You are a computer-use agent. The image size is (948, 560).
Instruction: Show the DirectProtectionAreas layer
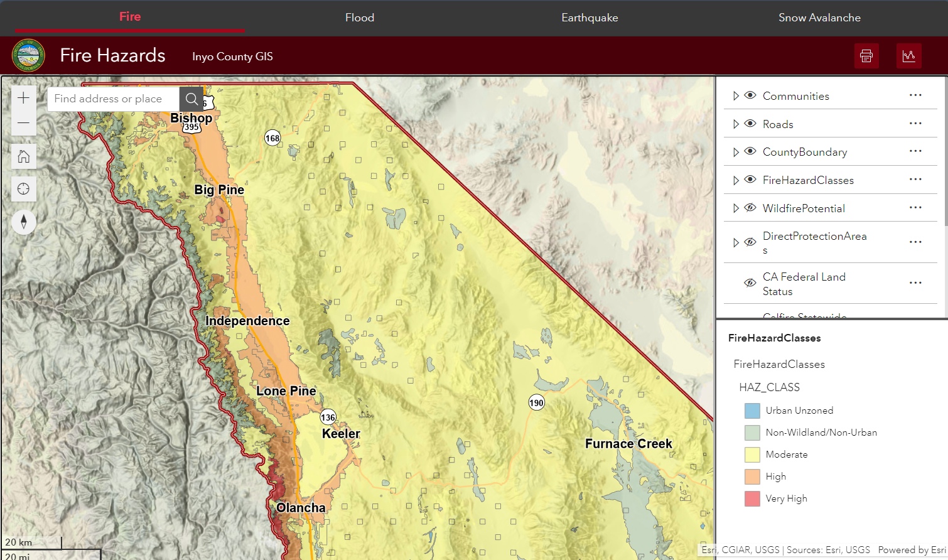tap(750, 242)
